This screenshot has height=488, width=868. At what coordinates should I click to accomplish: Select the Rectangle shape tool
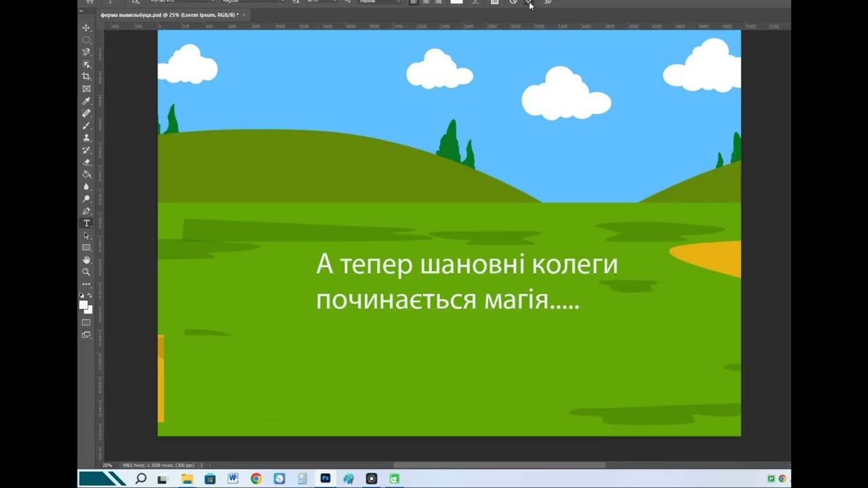(86, 247)
